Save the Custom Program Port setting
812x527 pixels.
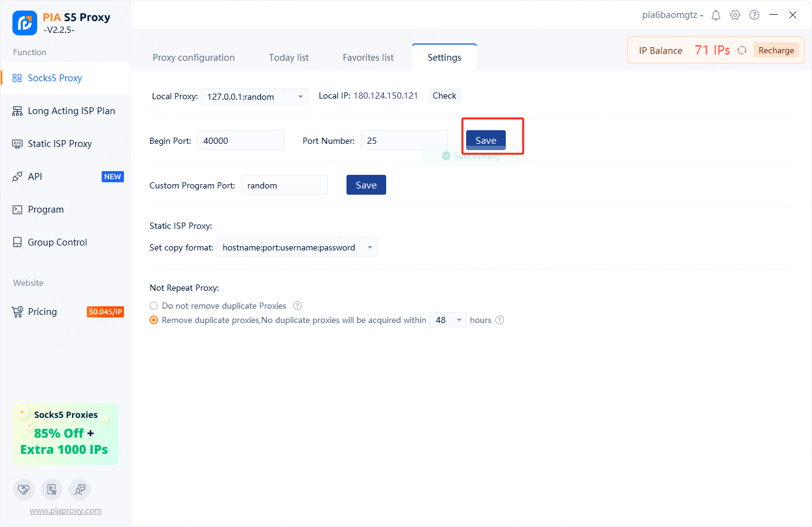pyautogui.click(x=366, y=185)
